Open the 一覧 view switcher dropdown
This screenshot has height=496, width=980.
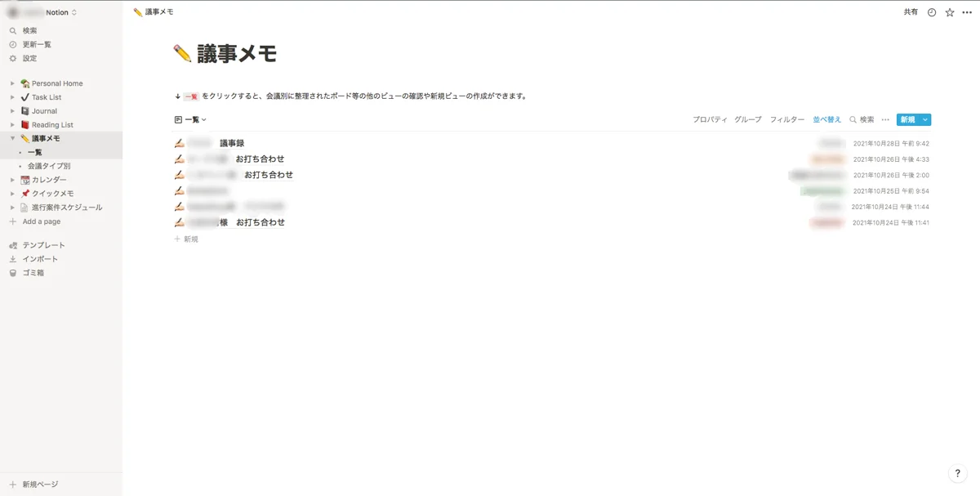coord(191,120)
